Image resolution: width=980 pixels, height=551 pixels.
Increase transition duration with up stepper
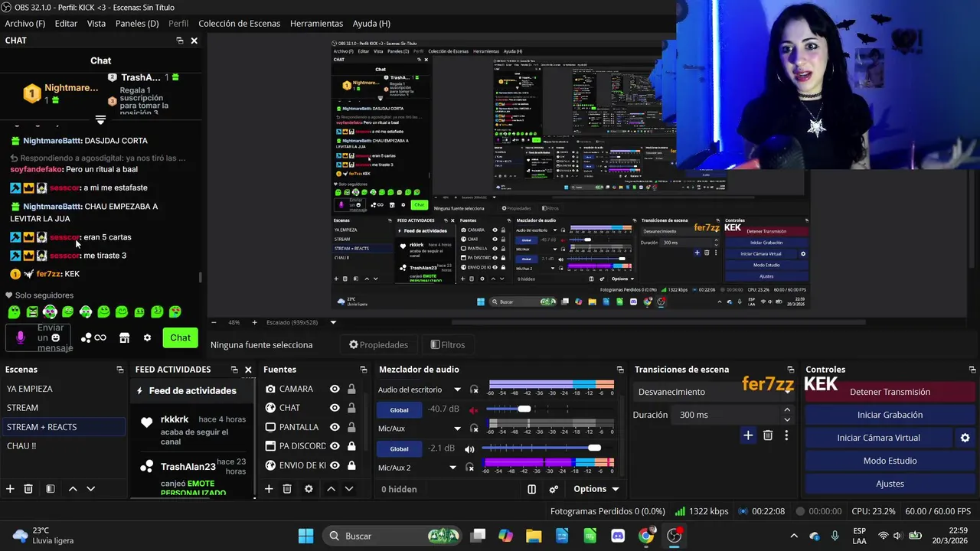click(x=787, y=409)
